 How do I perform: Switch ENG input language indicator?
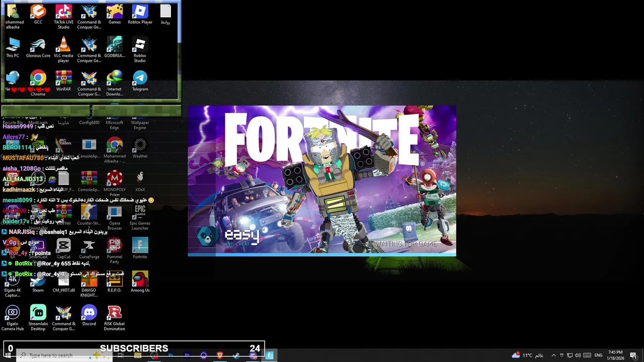(x=598, y=355)
